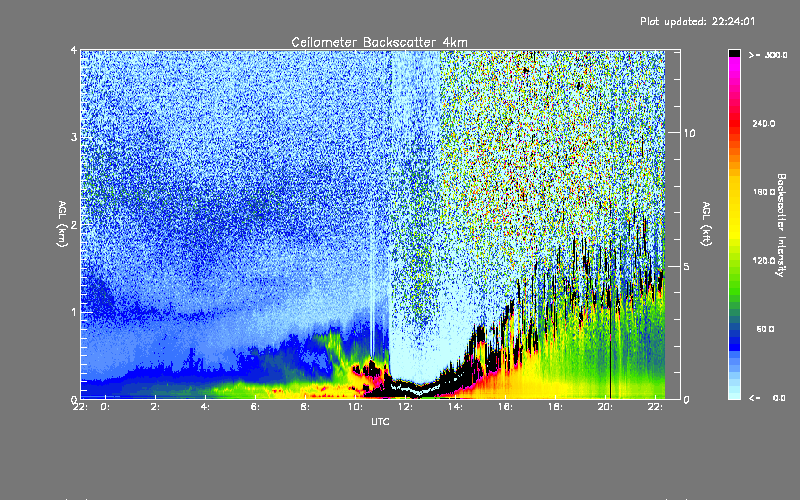Screen dimensions: 800x500
Task: Click the right axis label '10' kft
Action: [689, 133]
